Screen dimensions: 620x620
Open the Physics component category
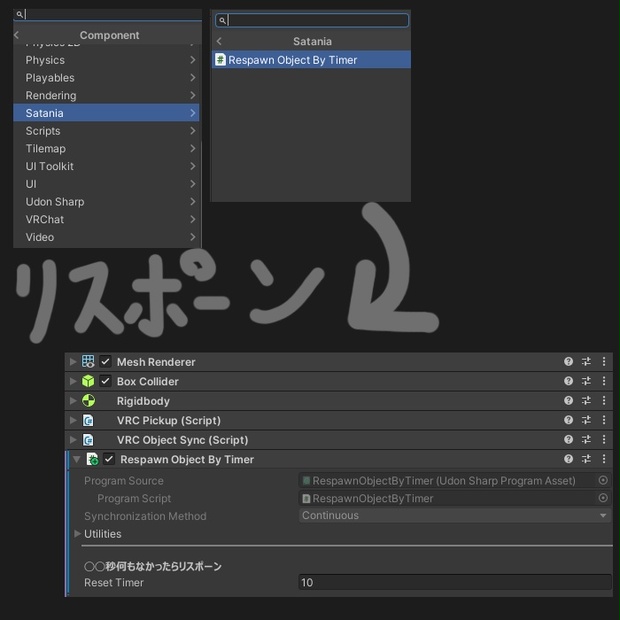coord(106,60)
